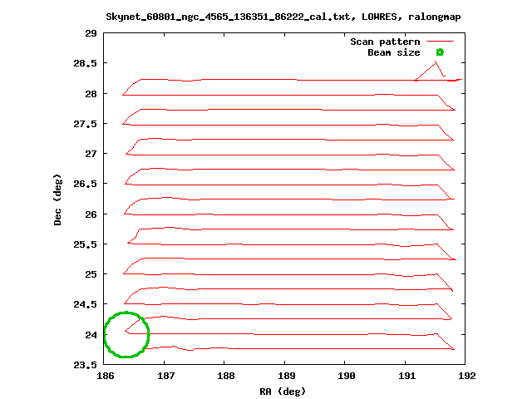Click the RA tick label 186

point(106,376)
